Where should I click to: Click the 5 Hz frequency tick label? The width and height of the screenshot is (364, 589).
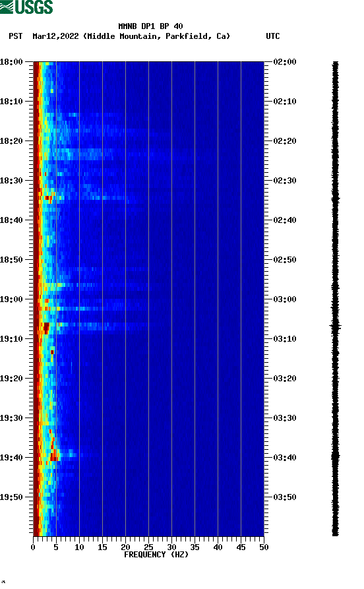[x=56, y=547]
